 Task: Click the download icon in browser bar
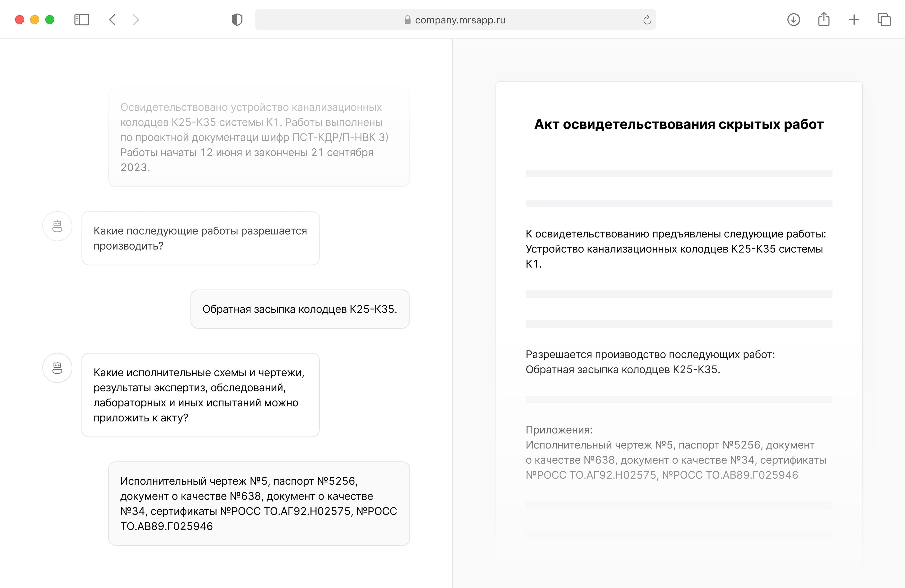click(792, 19)
